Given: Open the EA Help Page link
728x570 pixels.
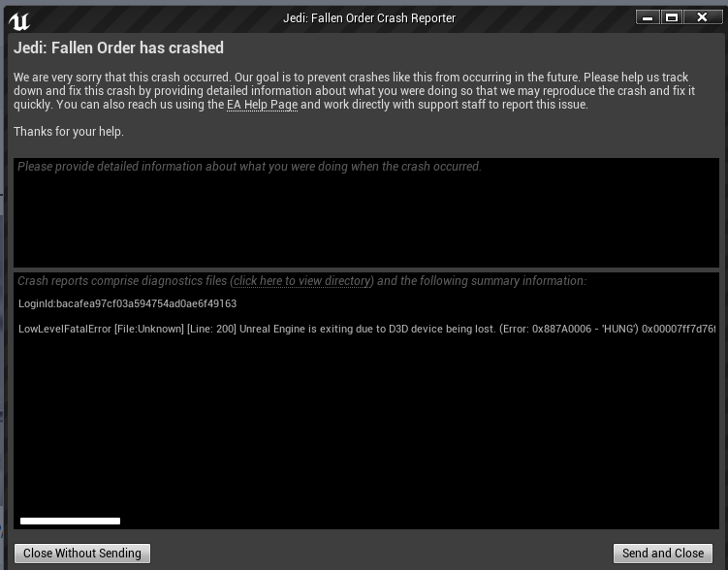Looking at the screenshot, I should tap(262, 105).
